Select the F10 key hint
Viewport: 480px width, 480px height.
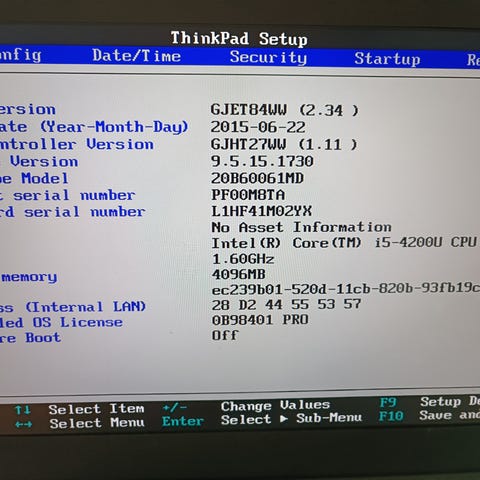(391, 416)
